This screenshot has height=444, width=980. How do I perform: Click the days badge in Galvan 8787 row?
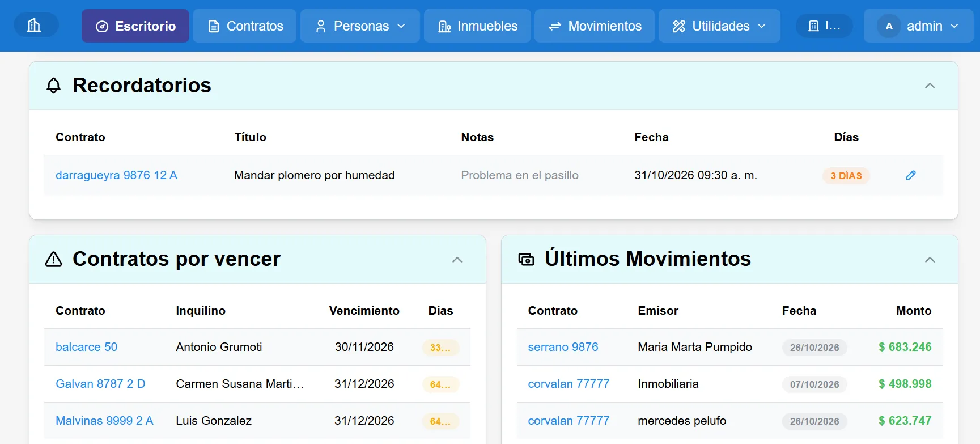tap(440, 384)
